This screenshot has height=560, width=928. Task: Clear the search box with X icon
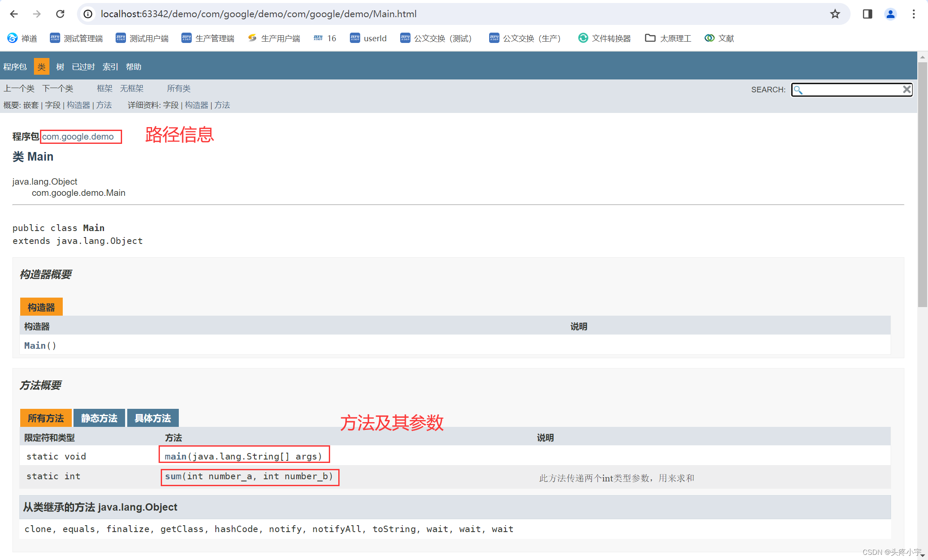point(907,89)
